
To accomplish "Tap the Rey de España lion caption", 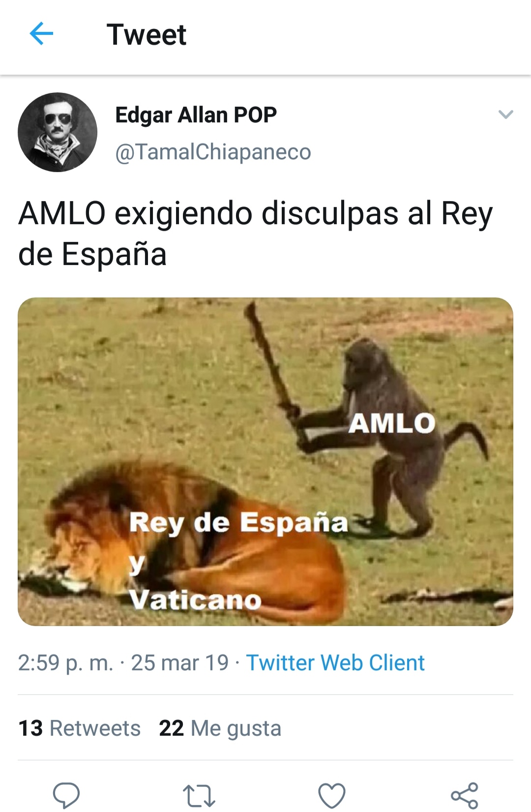I will coord(238,522).
